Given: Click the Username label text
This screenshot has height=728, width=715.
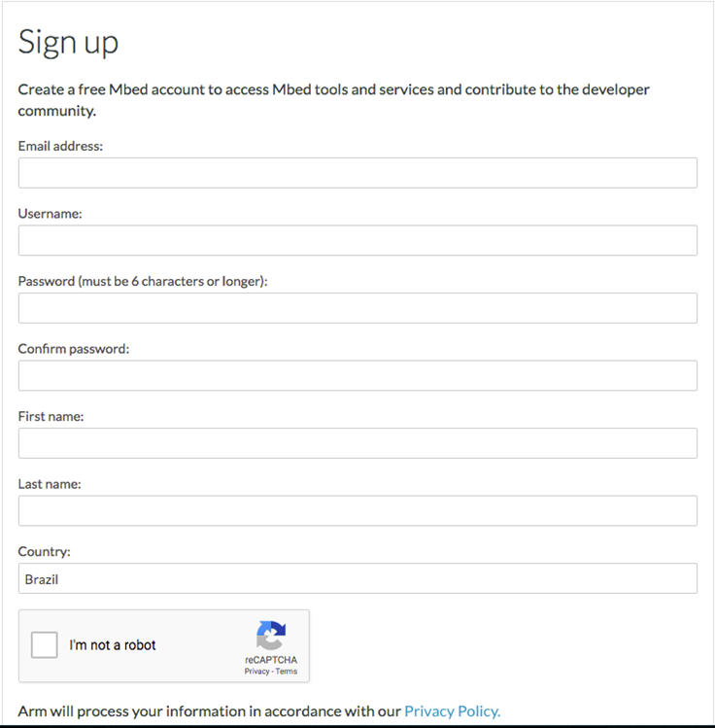Looking at the screenshot, I should point(51,214).
